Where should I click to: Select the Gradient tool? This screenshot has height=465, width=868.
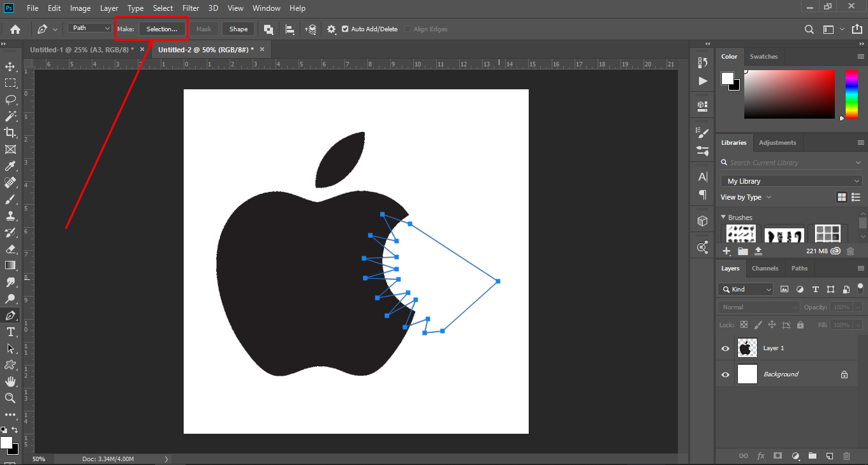(x=10, y=265)
